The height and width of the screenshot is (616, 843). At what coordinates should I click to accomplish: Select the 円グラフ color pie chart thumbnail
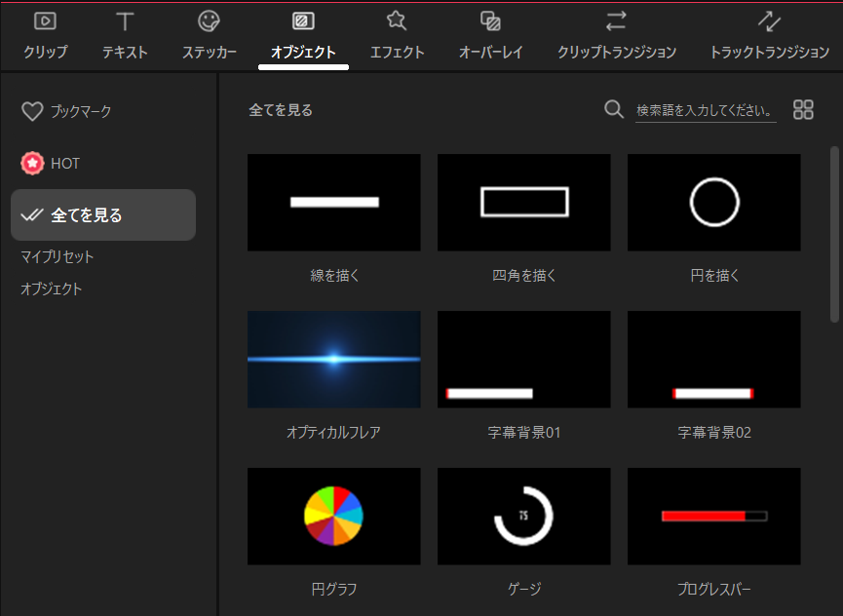(x=333, y=516)
